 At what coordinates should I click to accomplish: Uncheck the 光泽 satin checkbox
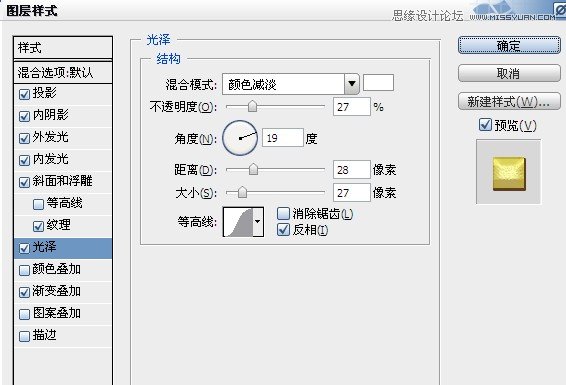(24, 249)
